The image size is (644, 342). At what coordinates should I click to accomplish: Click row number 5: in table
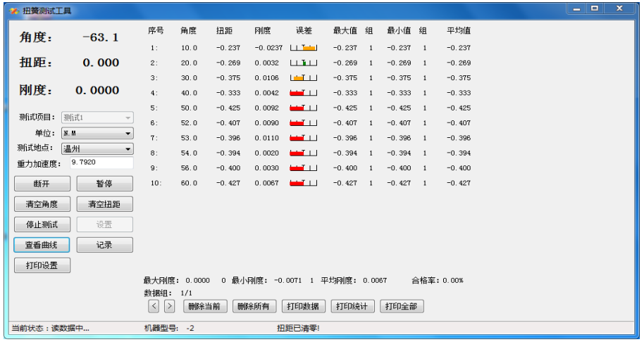click(154, 108)
